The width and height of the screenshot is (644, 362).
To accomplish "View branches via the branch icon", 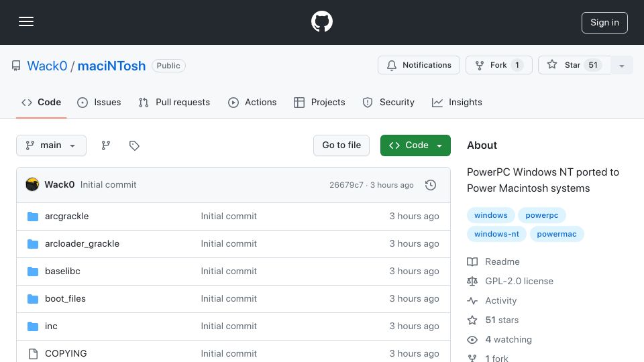I will point(105,145).
